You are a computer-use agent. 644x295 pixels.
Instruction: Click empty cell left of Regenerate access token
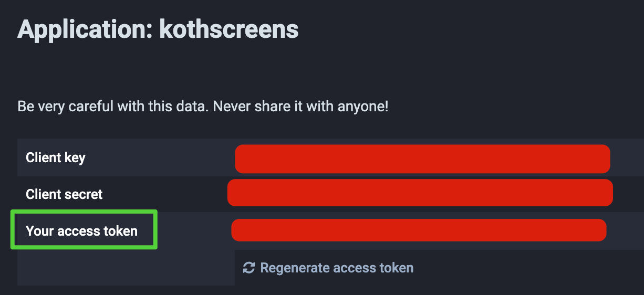[x=126, y=268]
